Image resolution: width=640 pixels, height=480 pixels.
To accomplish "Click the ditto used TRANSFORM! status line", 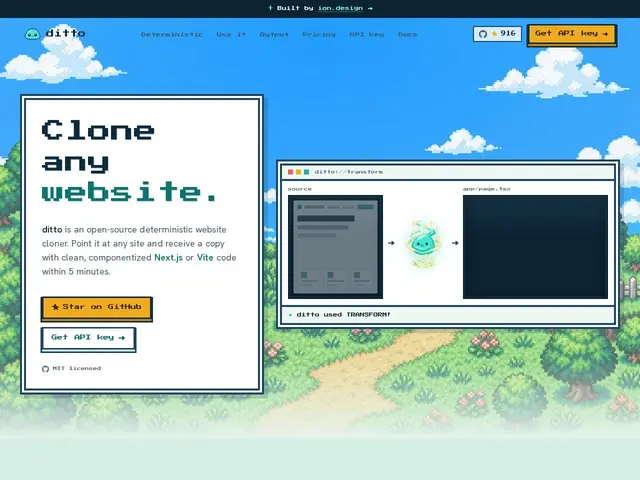I will tap(343, 315).
